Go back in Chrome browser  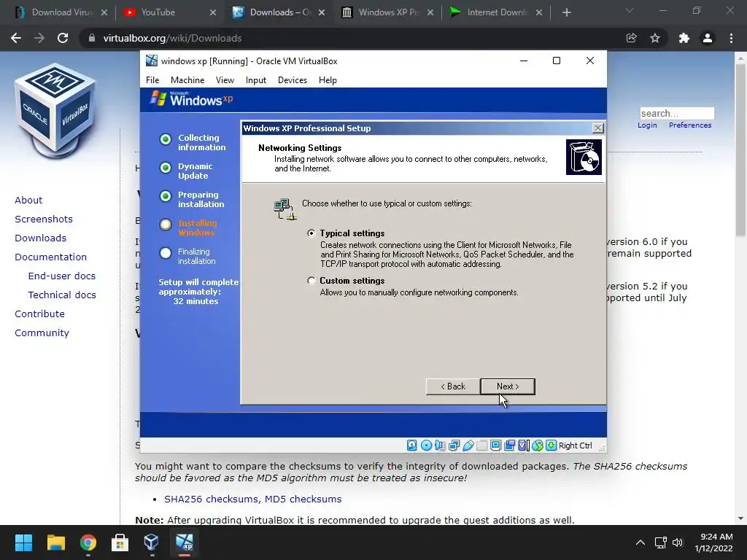tap(16, 38)
